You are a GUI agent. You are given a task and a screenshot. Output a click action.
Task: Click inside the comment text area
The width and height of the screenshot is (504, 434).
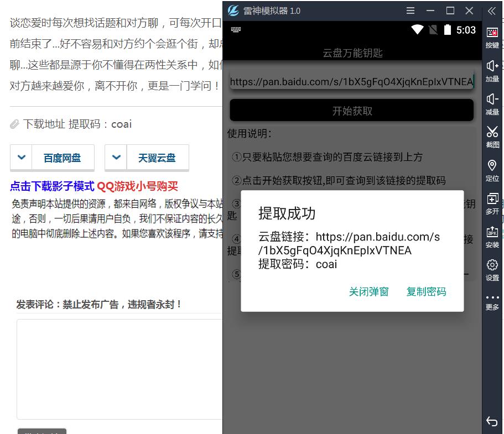pyautogui.click(x=119, y=369)
